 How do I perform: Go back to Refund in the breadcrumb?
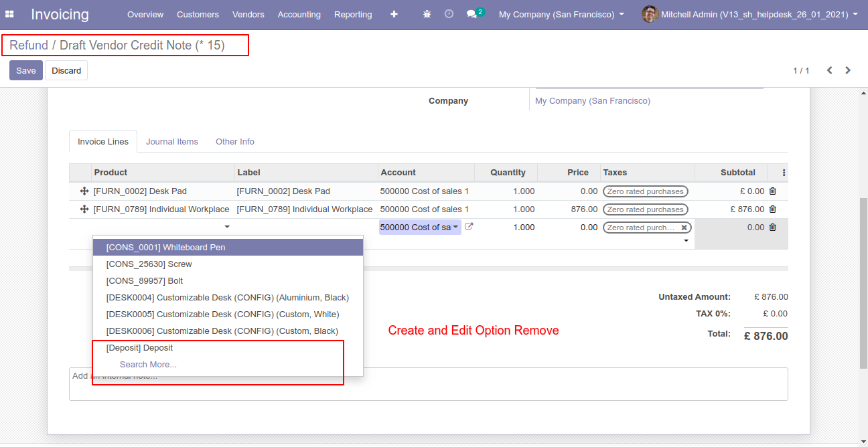tap(29, 46)
